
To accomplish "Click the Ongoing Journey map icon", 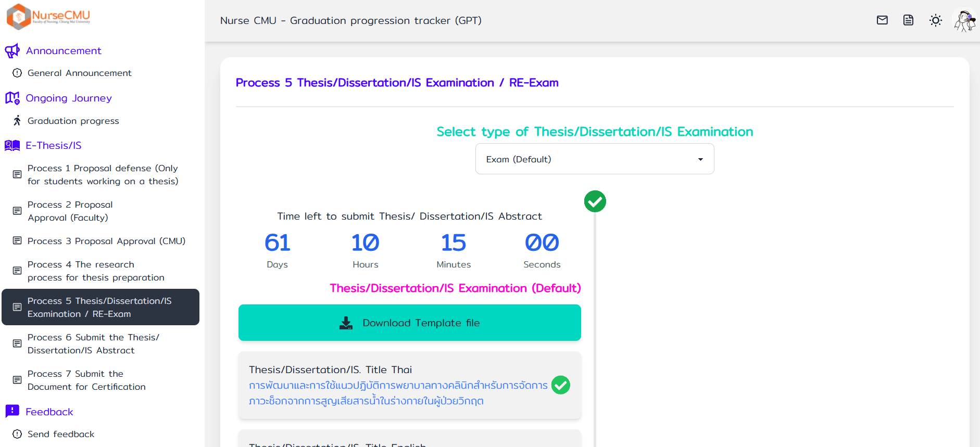I will (x=12, y=98).
